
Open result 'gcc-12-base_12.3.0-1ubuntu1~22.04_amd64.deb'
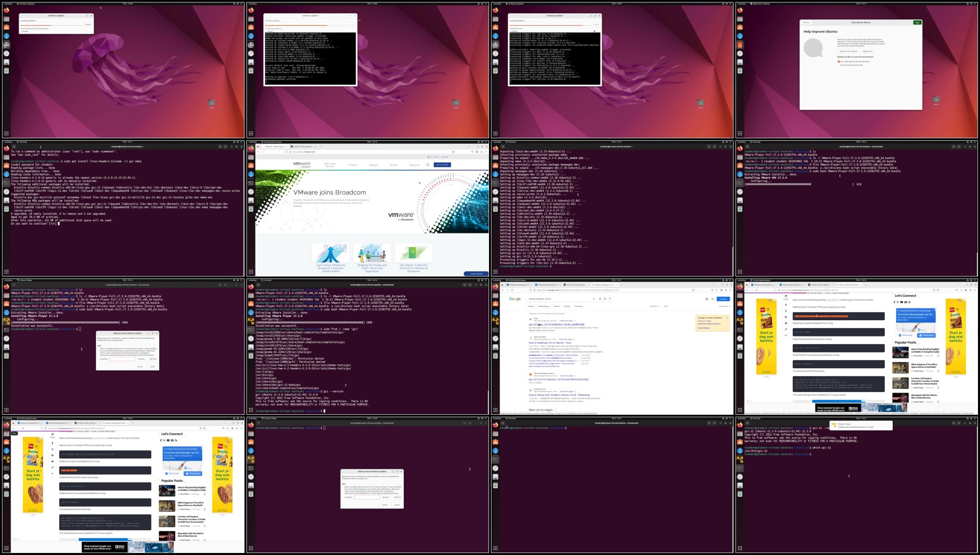556,324
